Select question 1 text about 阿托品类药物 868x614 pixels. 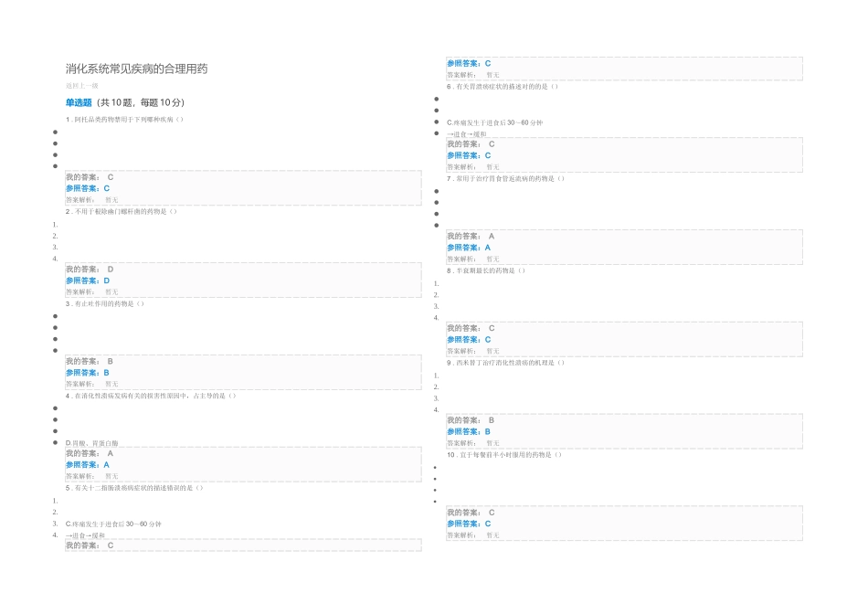[124, 119]
